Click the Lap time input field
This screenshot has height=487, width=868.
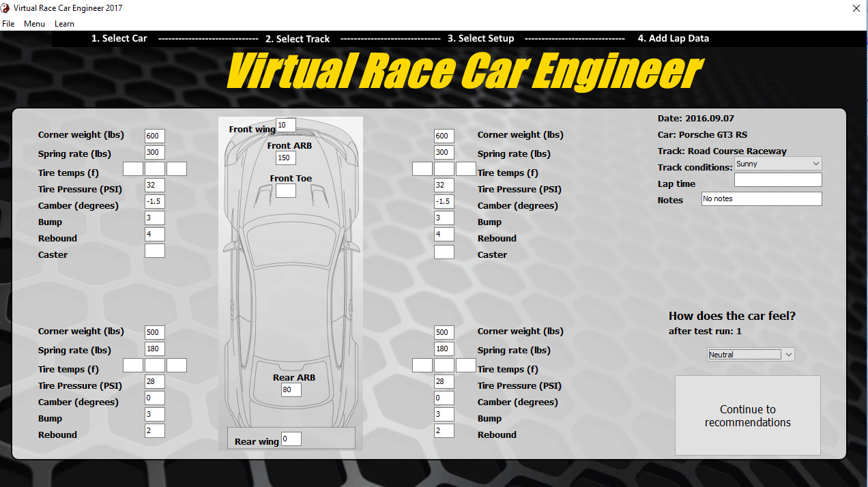pos(777,180)
